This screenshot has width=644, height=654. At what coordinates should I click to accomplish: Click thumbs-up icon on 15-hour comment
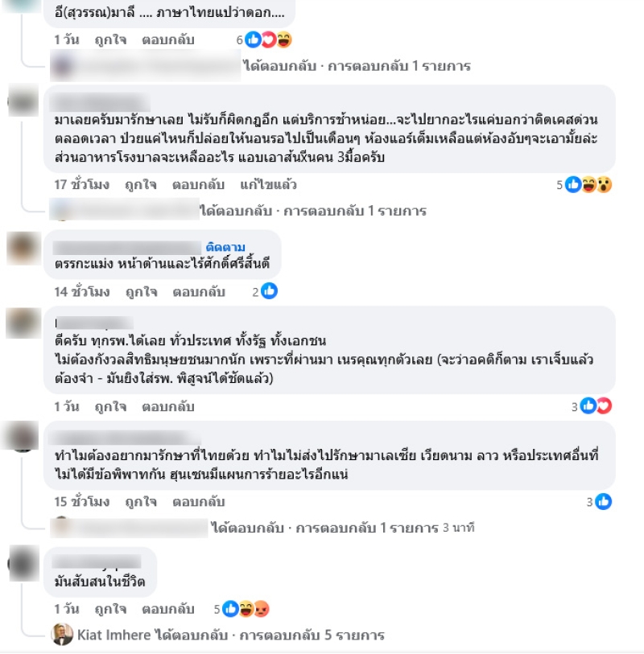(x=604, y=501)
